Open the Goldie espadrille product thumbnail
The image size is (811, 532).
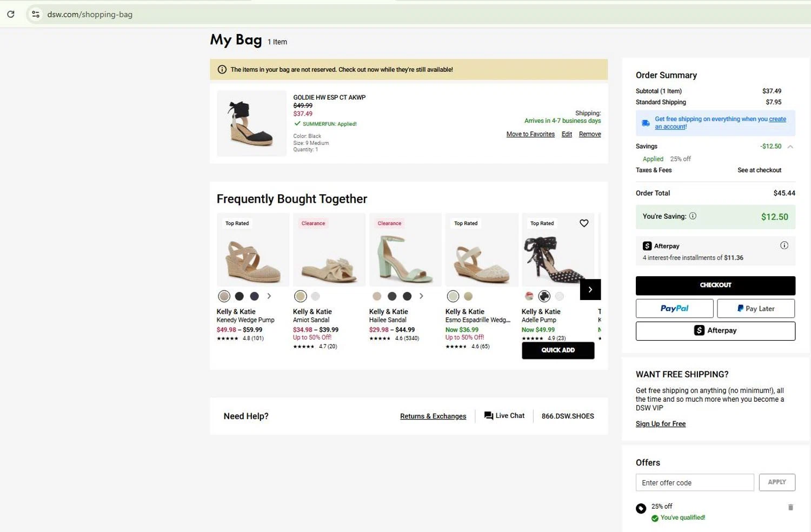coord(251,123)
